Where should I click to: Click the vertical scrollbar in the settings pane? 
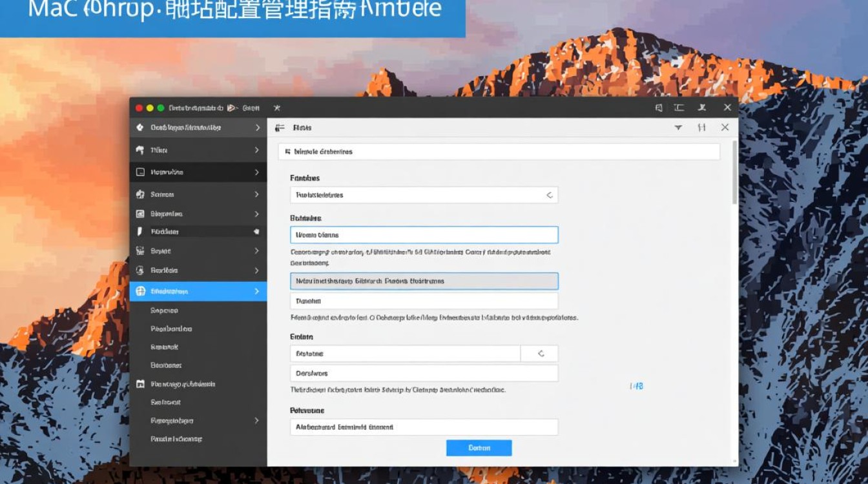(x=734, y=174)
